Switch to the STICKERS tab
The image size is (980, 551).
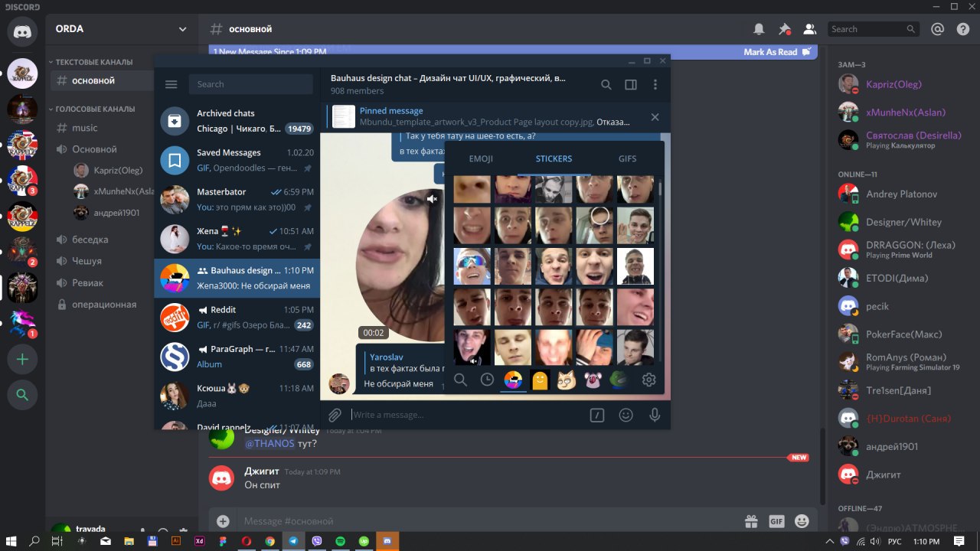pyautogui.click(x=554, y=159)
